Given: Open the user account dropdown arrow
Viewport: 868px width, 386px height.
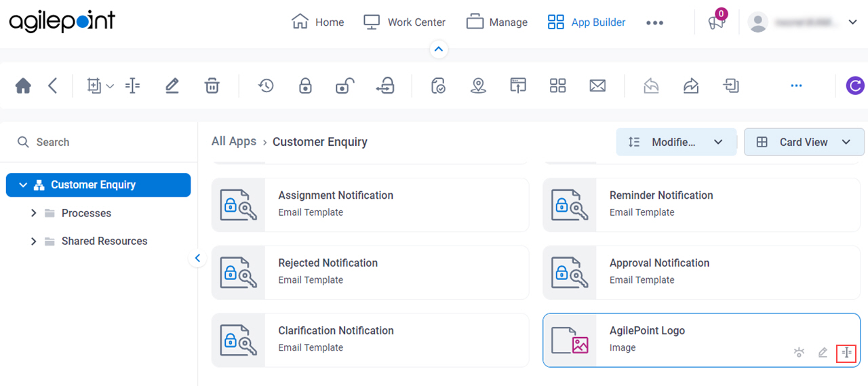Looking at the screenshot, I should click(853, 22).
